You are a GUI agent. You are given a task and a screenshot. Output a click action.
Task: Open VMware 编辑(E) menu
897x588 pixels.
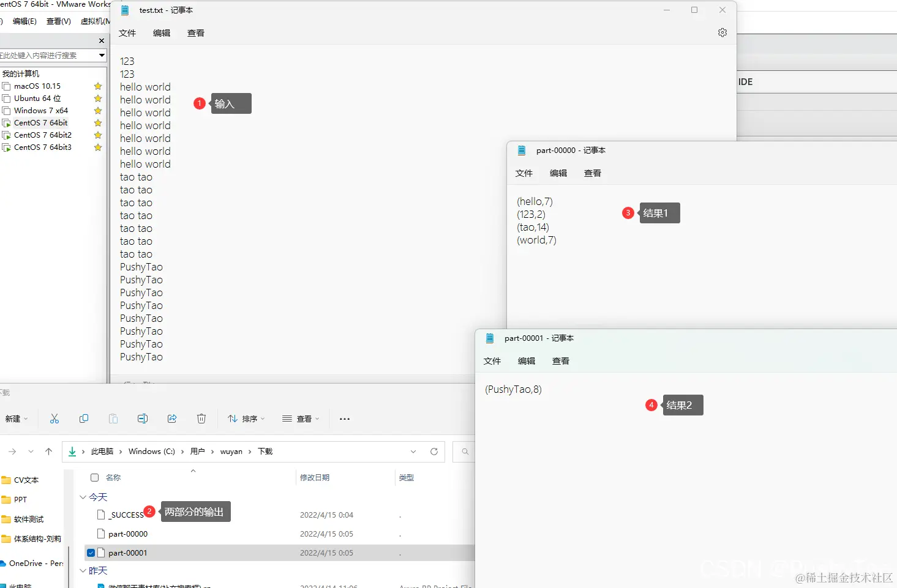click(24, 21)
